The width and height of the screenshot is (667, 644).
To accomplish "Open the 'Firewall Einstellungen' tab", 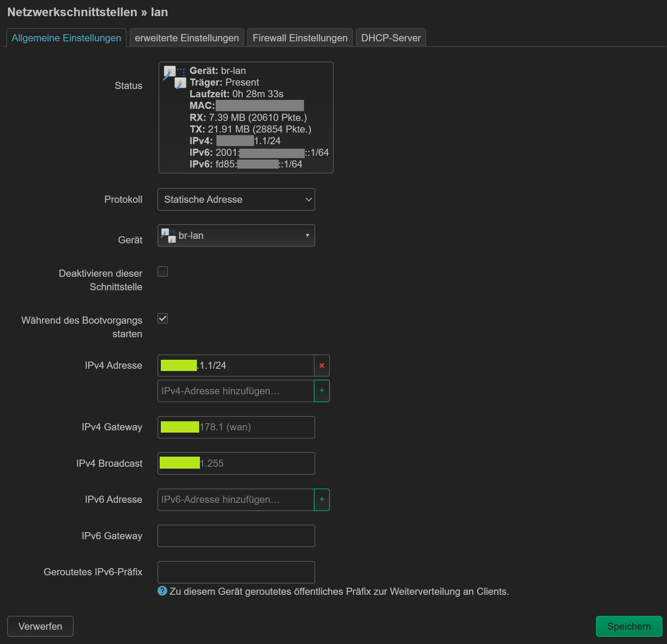I will pyautogui.click(x=300, y=38).
